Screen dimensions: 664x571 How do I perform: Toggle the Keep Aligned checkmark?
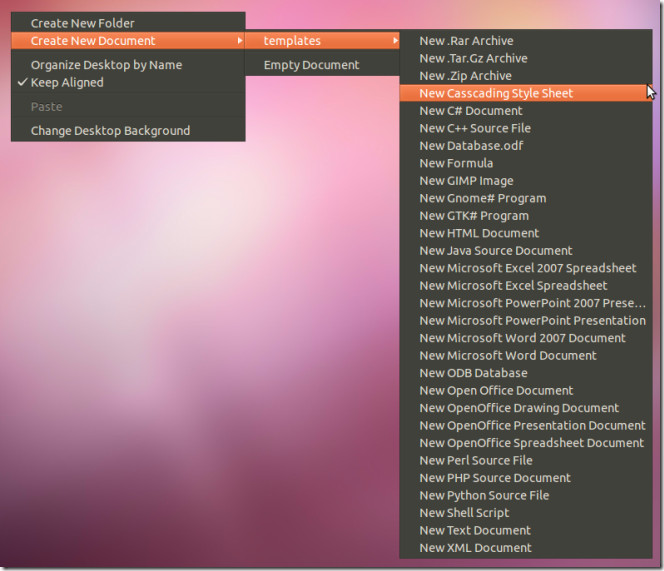tap(23, 82)
